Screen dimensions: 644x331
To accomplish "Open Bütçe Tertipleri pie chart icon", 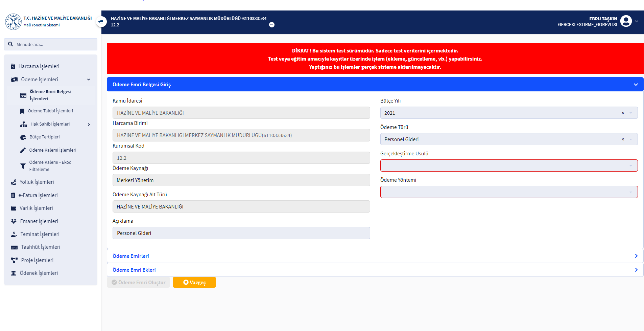I will point(23,137).
